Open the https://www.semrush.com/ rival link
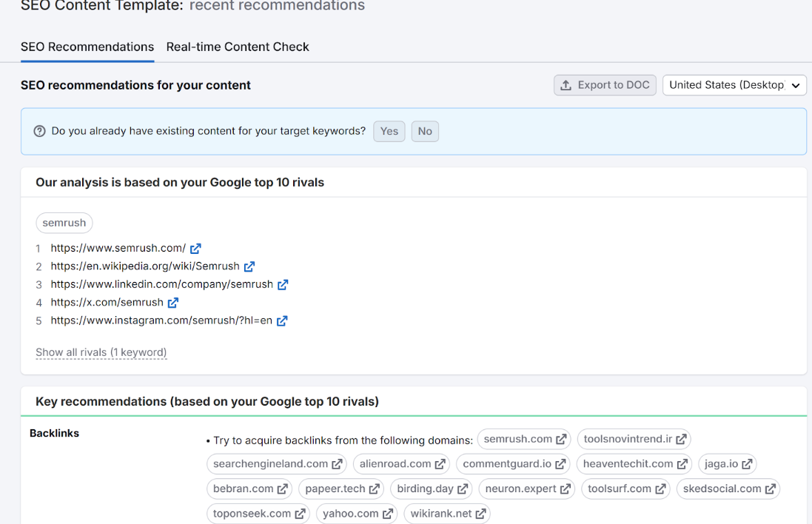 click(118, 249)
